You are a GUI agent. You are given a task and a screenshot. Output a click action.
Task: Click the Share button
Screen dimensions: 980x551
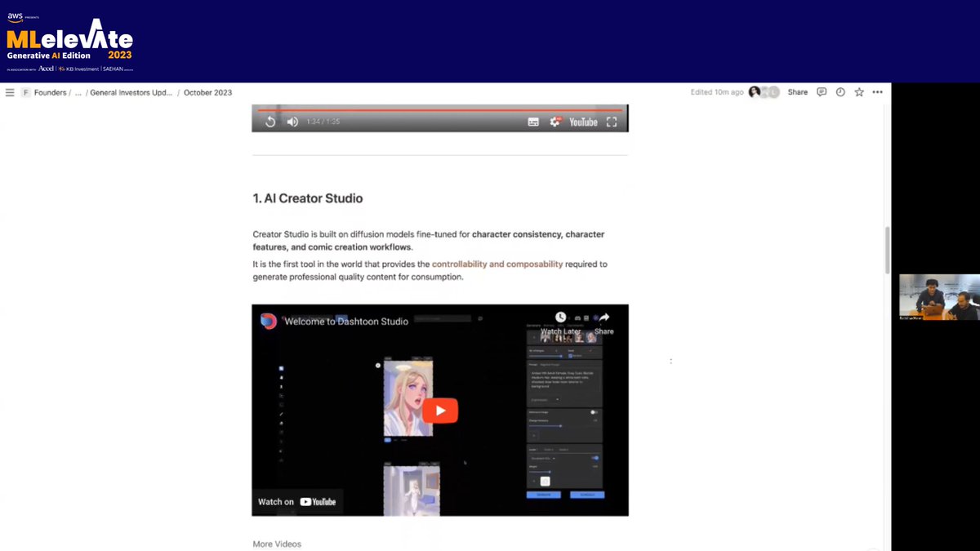point(797,92)
